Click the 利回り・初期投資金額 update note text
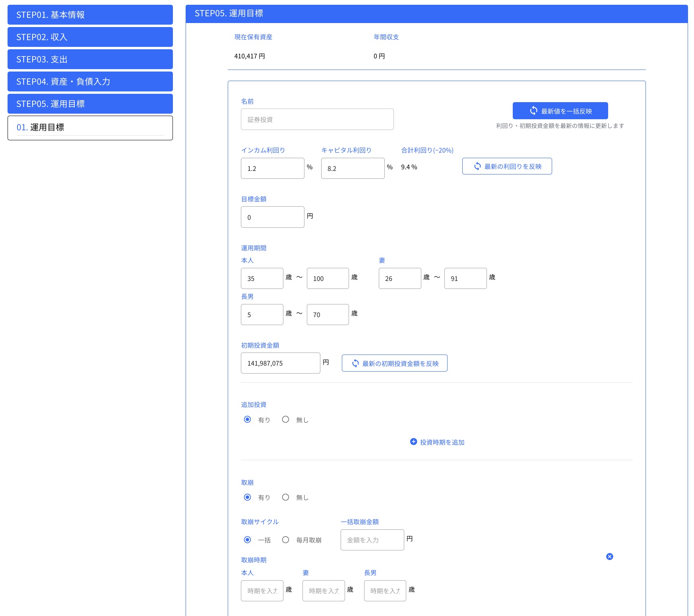The width and height of the screenshot is (694, 616). click(x=560, y=126)
